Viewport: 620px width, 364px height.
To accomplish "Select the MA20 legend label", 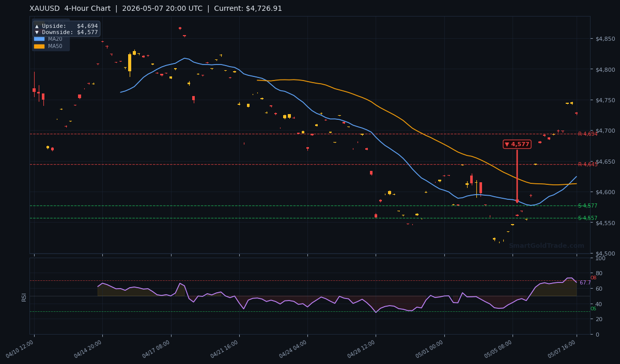I will click(x=55, y=39).
